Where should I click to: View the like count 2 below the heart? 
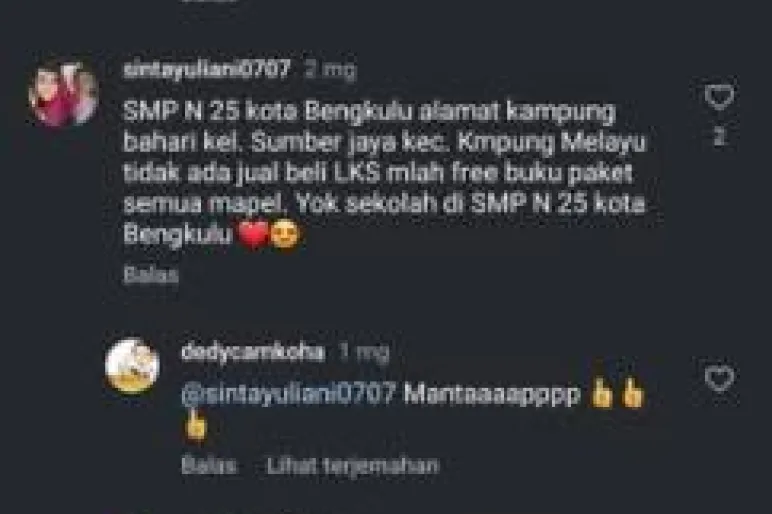[719, 136]
